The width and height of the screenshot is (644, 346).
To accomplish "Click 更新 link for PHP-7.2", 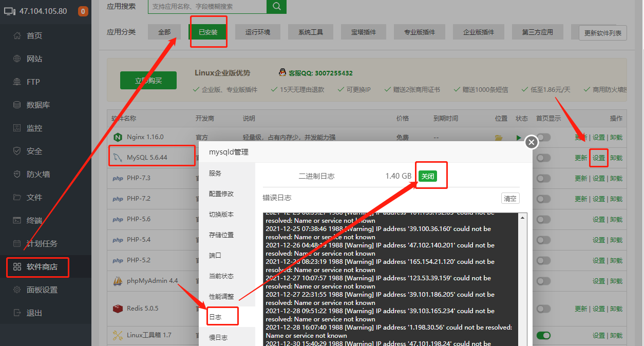I will click(x=581, y=199).
